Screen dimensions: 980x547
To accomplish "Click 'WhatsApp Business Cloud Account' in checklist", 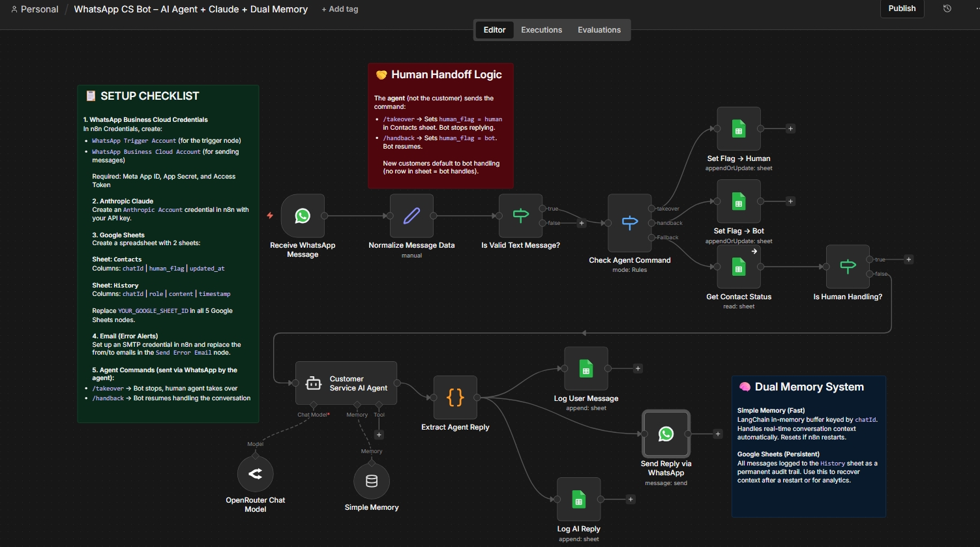I will pos(146,152).
